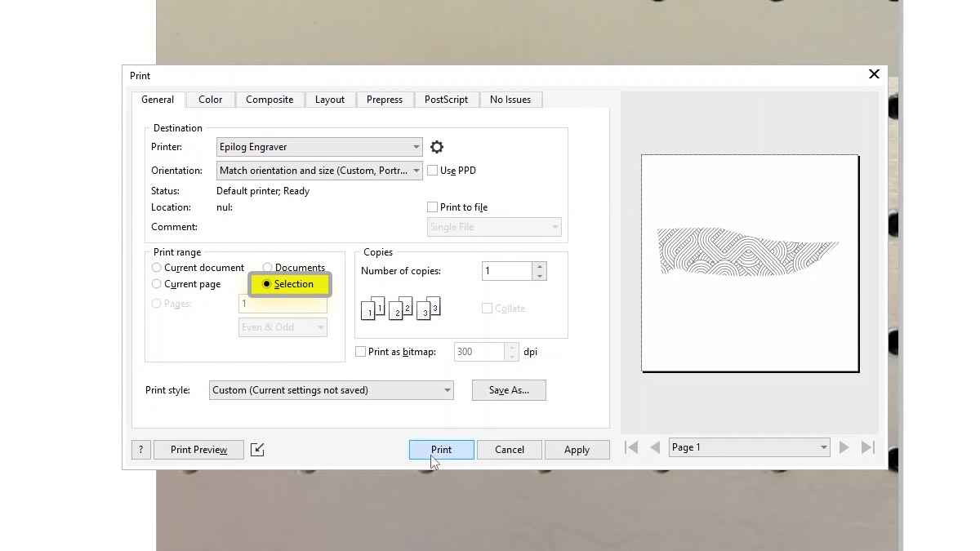Switch to the Color tab
The width and height of the screenshot is (980, 551).
(x=210, y=99)
